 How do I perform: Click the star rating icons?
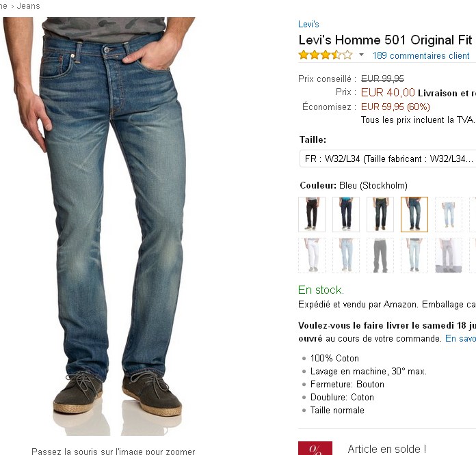(326, 55)
